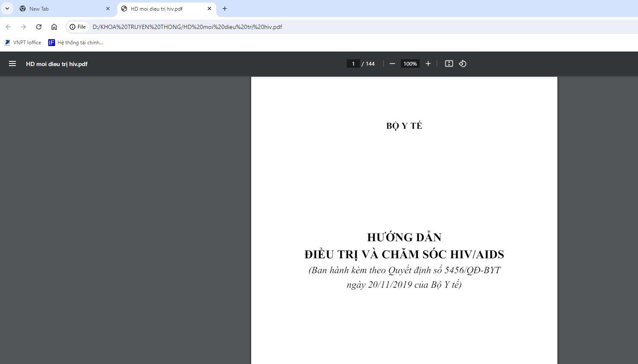Image resolution: width=638 pixels, height=364 pixels.
Task: Open the tab search dropdown arrow
Action: [7, 9]
